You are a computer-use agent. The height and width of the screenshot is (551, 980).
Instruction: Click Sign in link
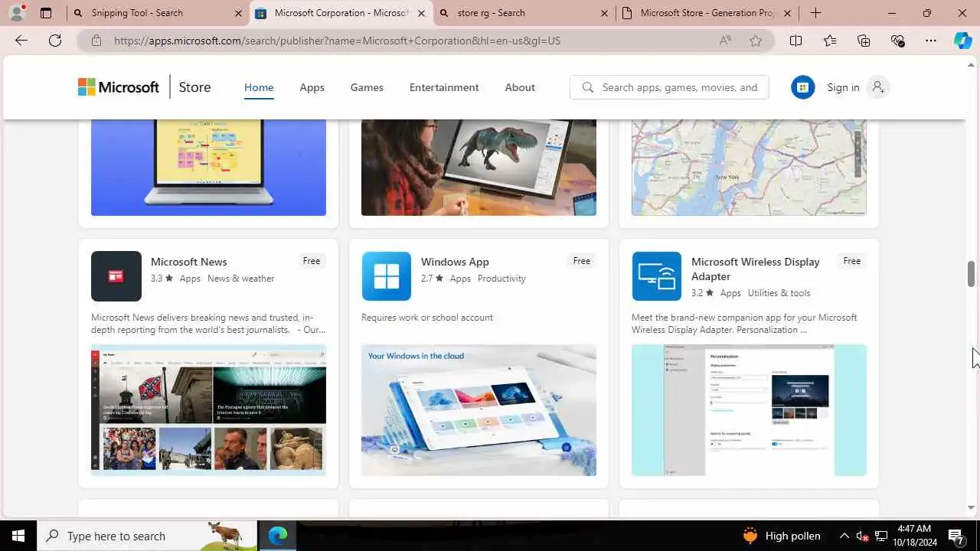tap(843, 87)
